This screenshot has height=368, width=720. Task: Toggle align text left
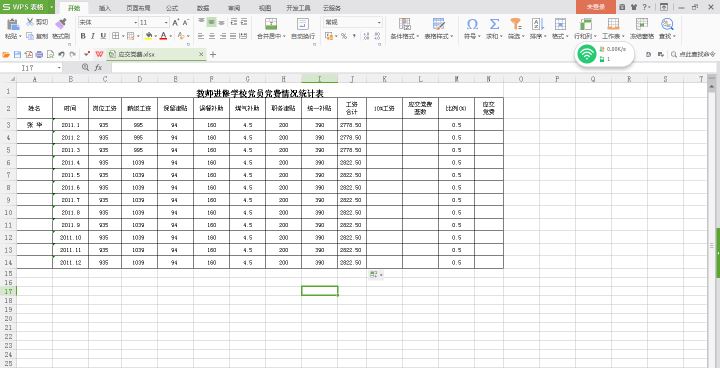201,36
